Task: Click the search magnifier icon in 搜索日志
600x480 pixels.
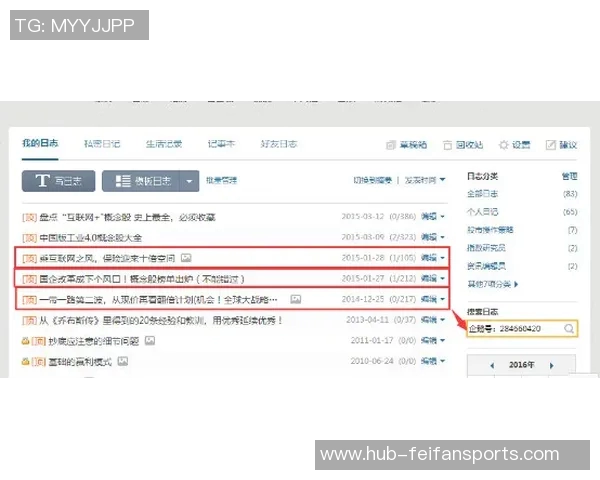Action: click(x=568, y=329)
